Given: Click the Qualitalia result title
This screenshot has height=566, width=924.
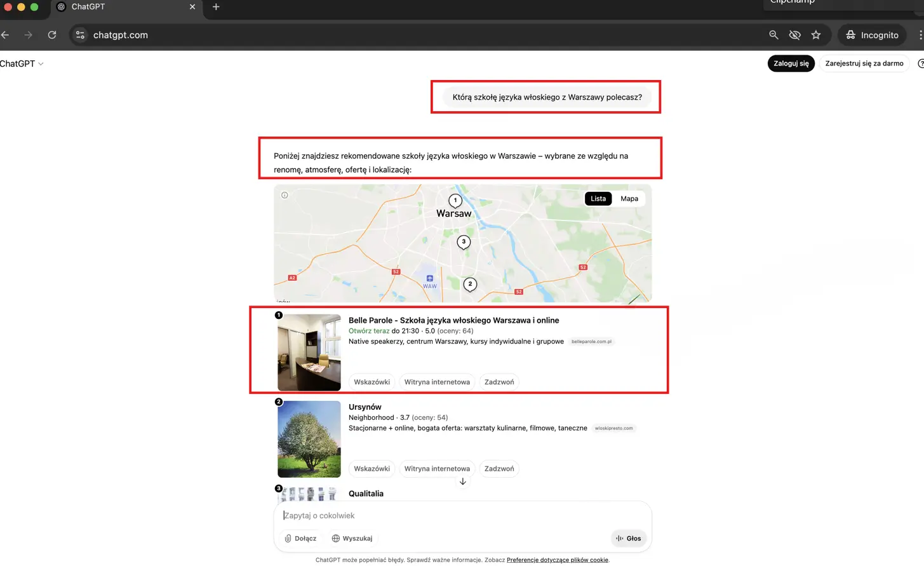Looking at the screenshot, I should tap(366, 494).
